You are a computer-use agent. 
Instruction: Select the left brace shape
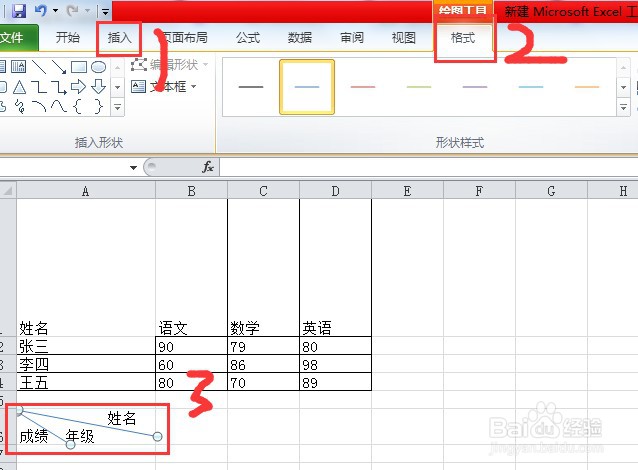[79, 107]
